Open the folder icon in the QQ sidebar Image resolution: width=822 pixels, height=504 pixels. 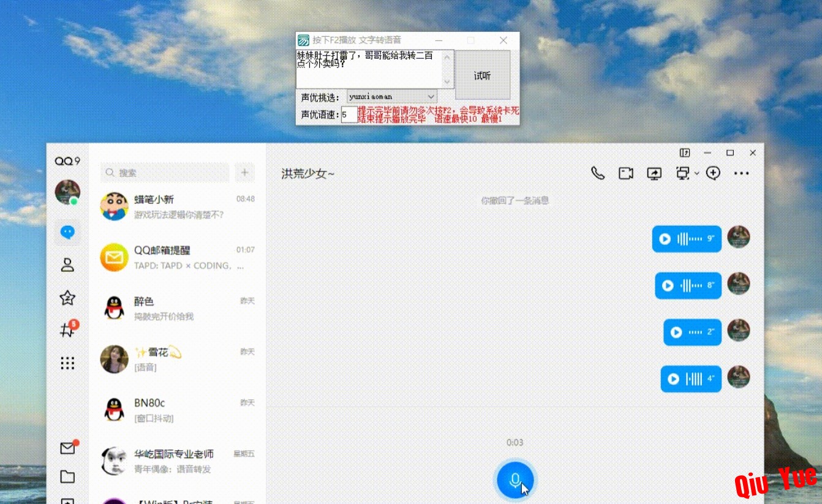[67, 476]
